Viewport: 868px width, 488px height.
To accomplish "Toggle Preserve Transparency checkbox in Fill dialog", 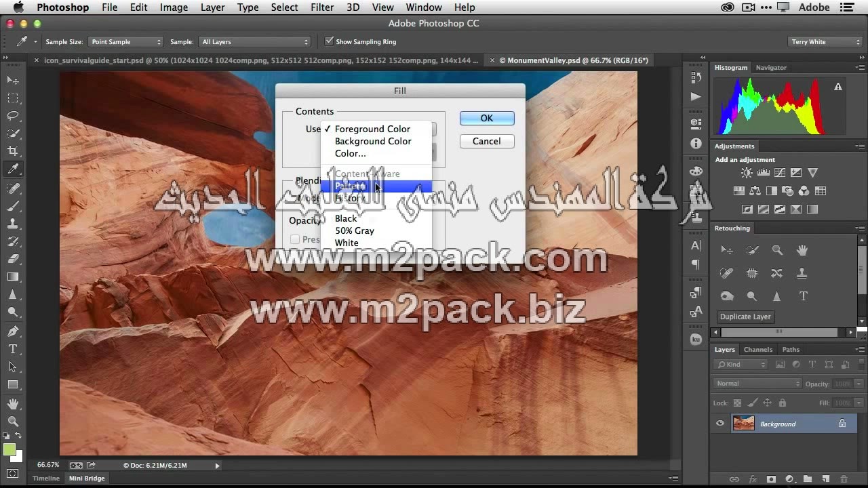I will pos(295,239).
